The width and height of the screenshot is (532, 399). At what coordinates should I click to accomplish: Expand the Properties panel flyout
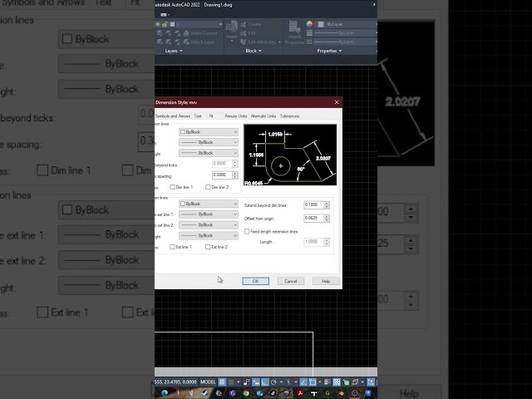click(329, 51)
